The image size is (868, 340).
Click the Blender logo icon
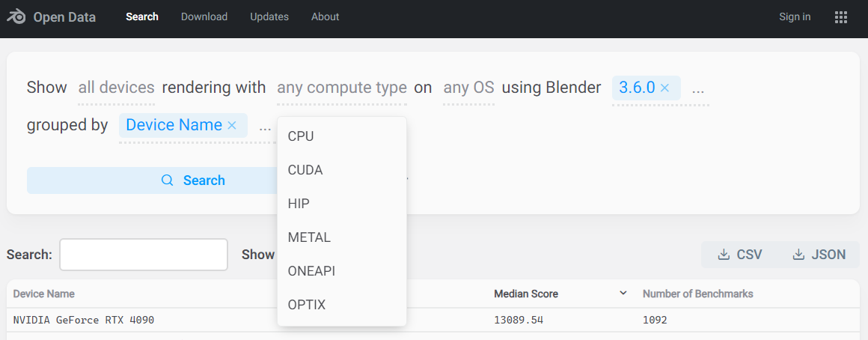pos(16,17)
